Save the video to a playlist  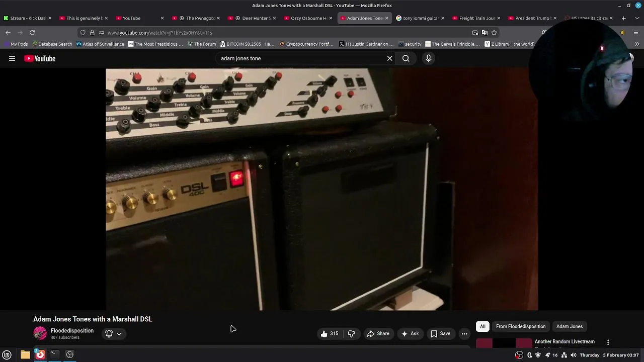coord(441,333)
